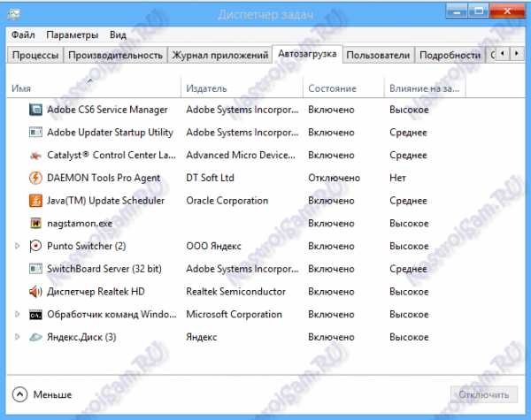Expand the Обработчик команд Windows group
This screenshot has height=420, width=531.
[x=18, y=315]
